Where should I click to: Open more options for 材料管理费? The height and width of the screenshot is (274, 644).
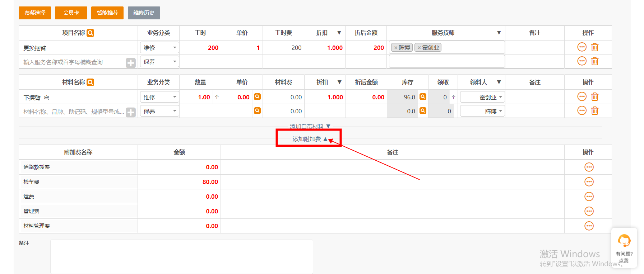[x=589, y=226]
